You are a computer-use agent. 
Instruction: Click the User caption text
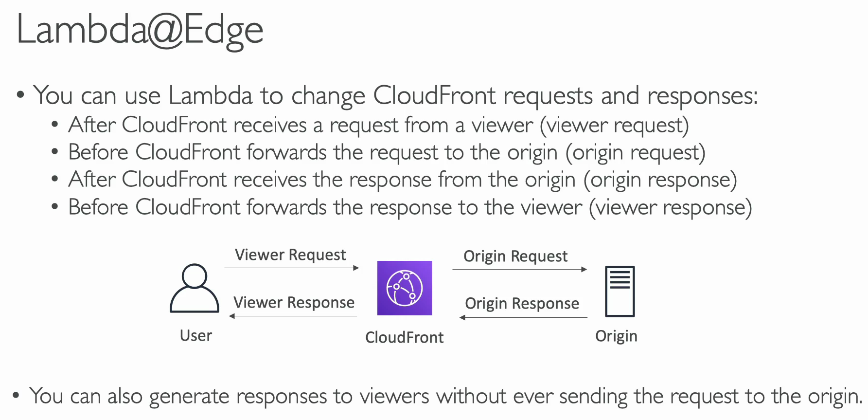(x=196, y=335)
